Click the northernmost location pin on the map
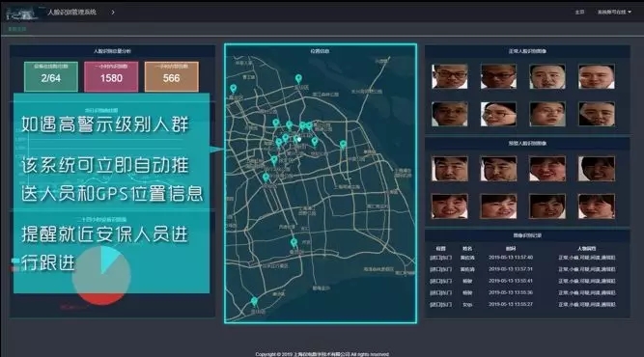This screenshot has width=644, height=357. coord(298,78)
